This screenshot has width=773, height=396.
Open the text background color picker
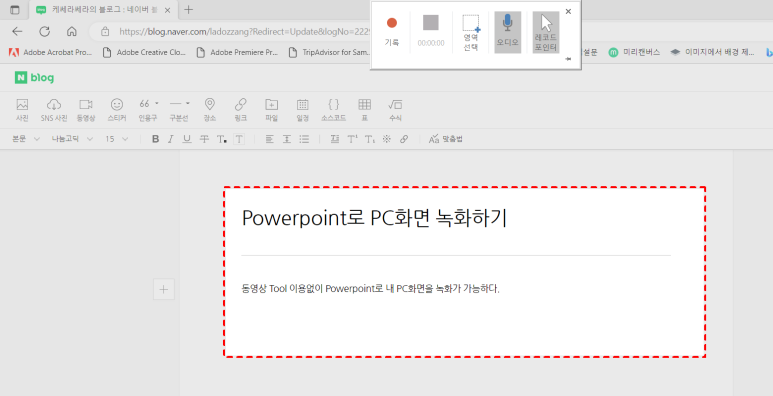[239, 139]
